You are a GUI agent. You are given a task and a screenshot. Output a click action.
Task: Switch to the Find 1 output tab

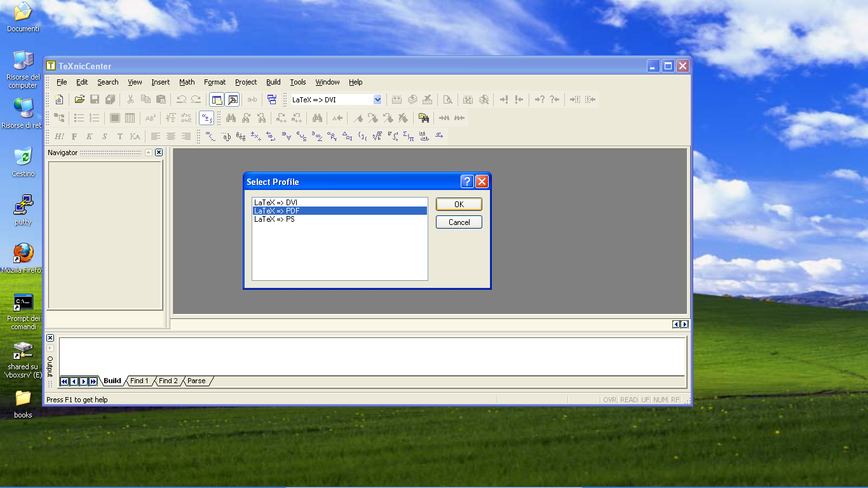(139, 381)
